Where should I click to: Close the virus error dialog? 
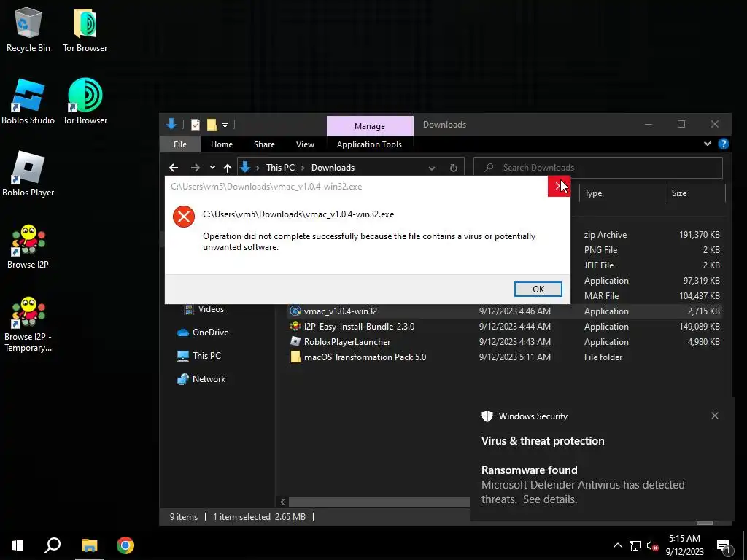pos(559,186)
